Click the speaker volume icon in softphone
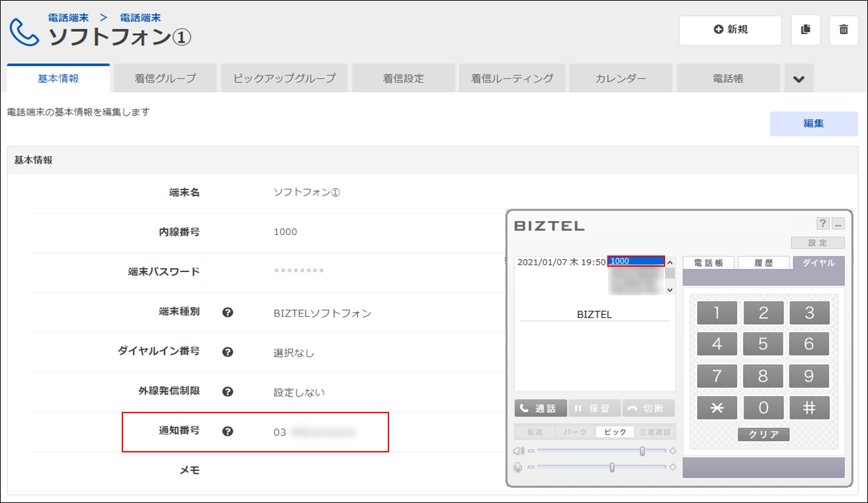Screen dimensions: 868x503 (519, 451)
